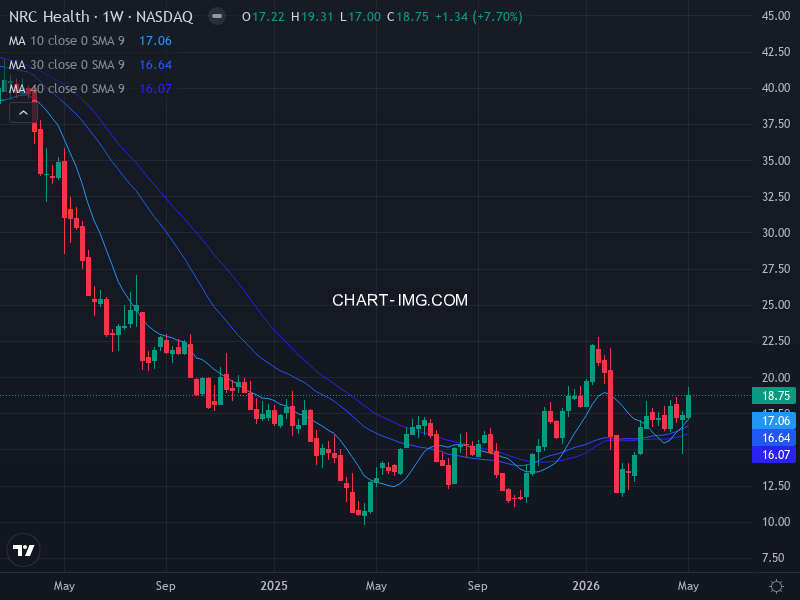This screenshot has width=800, height=600.
Task: Click the 37.50 price scale value
Action: coord(776,124)
